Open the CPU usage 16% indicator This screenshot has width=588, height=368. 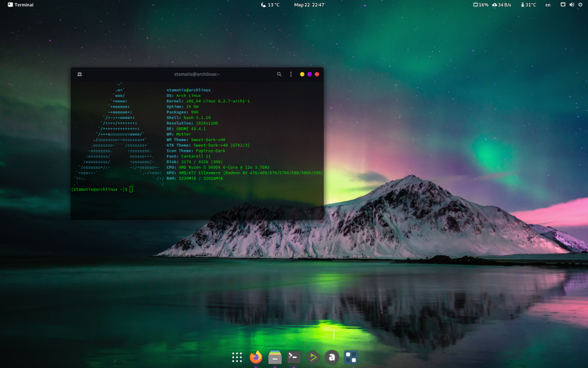coord(481,4)
